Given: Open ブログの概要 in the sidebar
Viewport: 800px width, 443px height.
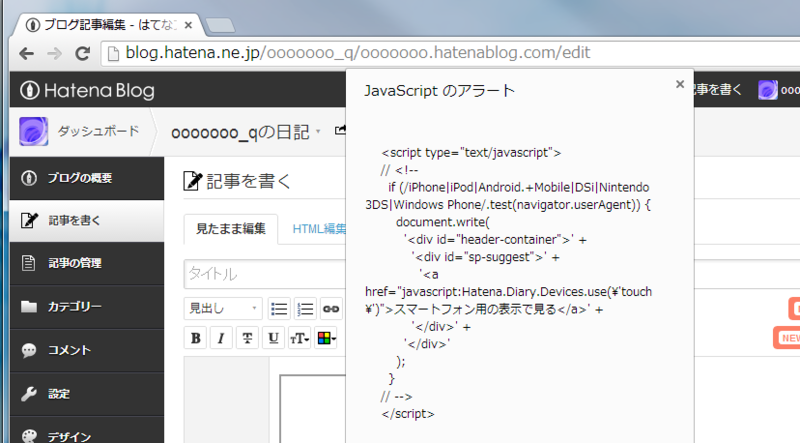Looking at the screenshot, I should click(87, 178).
